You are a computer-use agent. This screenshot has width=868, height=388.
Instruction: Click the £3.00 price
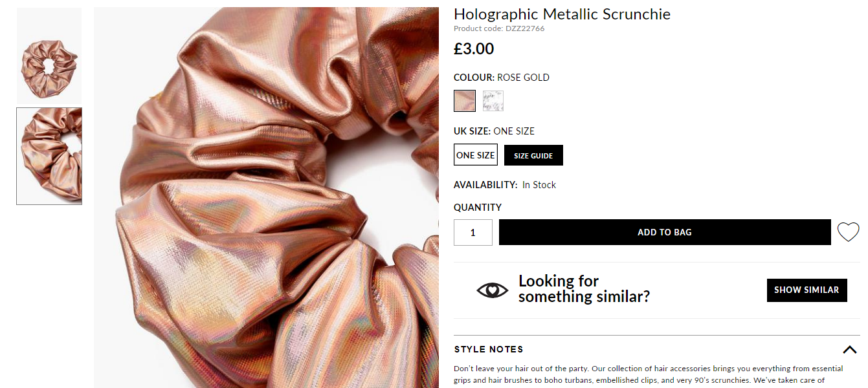474,48
